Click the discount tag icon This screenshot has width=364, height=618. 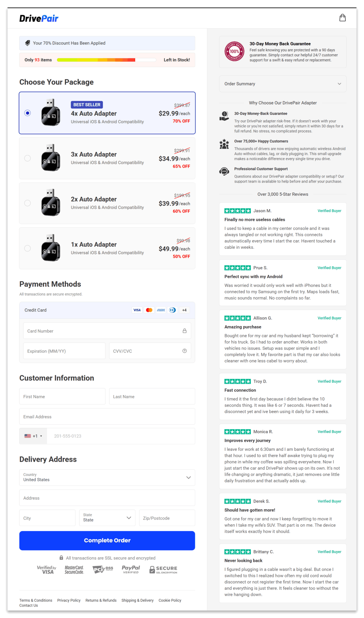click(x=28, y=43)
